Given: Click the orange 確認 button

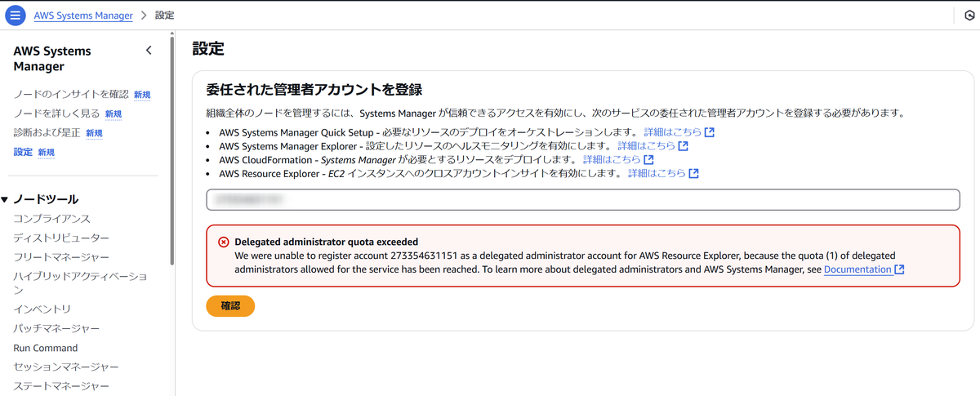Looking at the screenshot, I should pyautogui.click(x=230, y=306).
